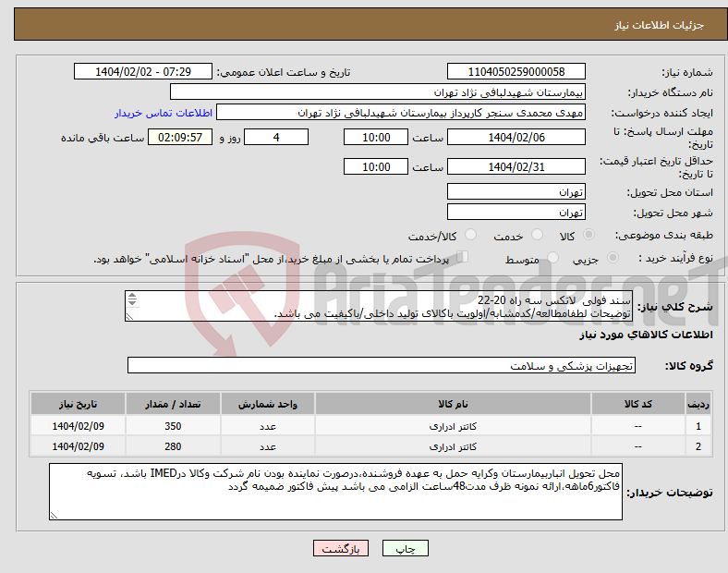
Task: Click the announcement date field 1404/02/02 - 07:29
Action: point(143,71)
